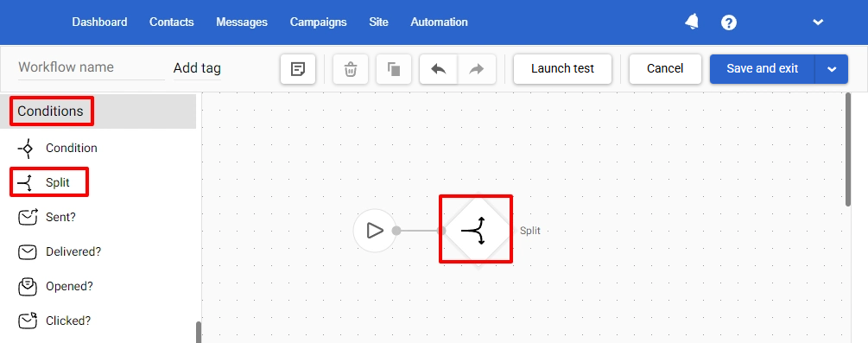Screen dimensions: 868x343
Task: Open the account menu chevron
Action: [818, 22]
